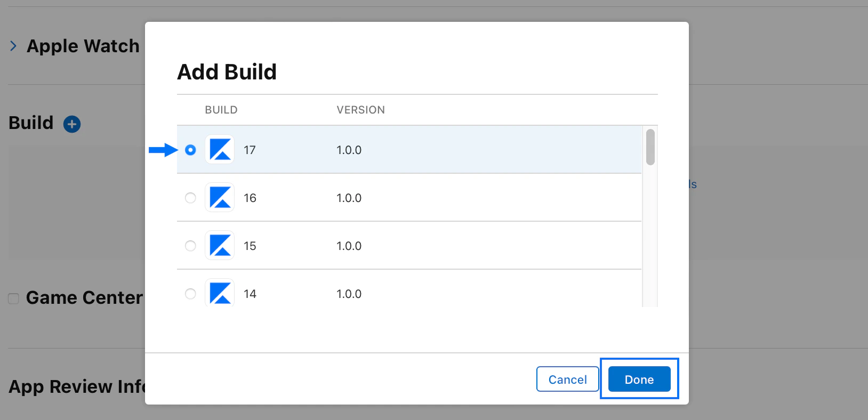Click build number 14 text
The height and width of the screenshot is (420, 868).
pos(250,294)
